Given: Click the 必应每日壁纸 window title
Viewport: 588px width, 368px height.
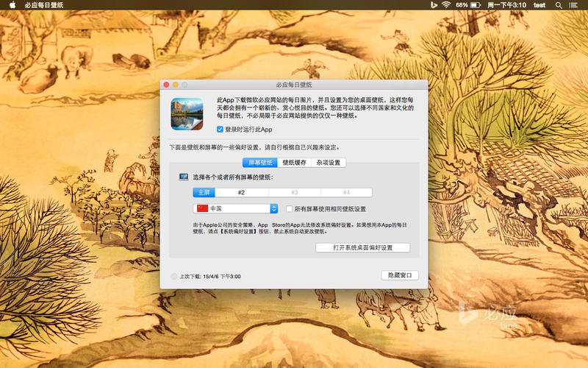Looking at the screenshot, I should point(294,85).
